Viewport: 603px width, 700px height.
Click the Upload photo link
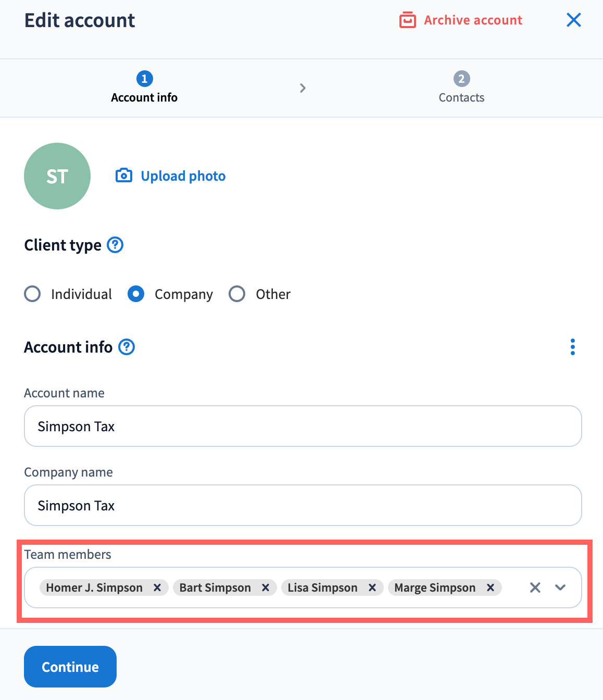point(183,176)
